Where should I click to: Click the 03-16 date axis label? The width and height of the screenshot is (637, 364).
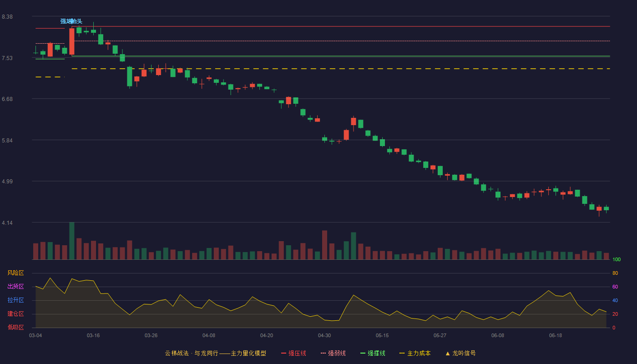[x=93, y=335]
